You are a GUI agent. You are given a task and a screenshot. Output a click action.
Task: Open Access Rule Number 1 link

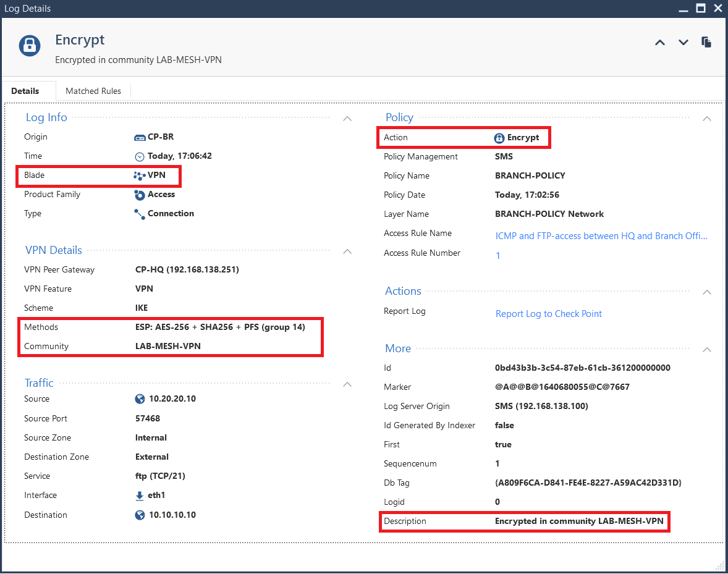pyautogui.click(x=497, y=256)
